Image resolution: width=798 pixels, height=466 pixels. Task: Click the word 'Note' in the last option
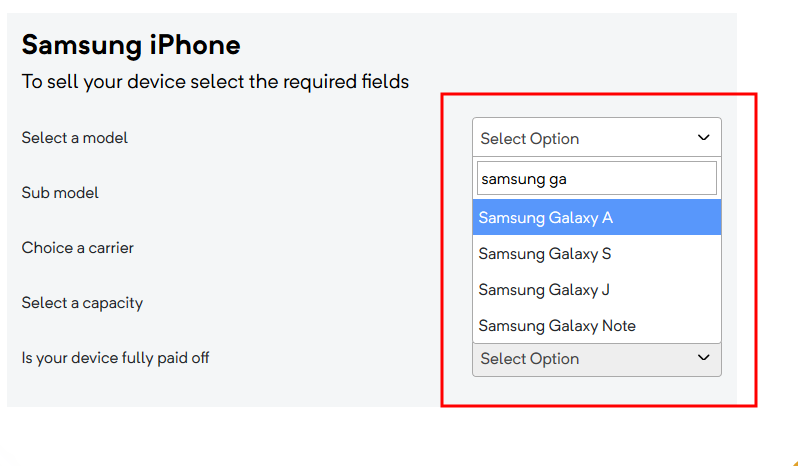tap(618, 326)
